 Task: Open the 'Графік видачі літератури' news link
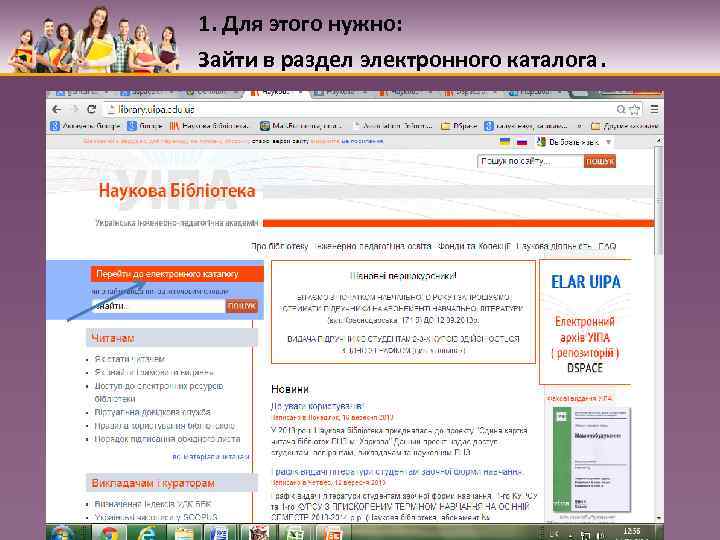click(x=396, y=472)
